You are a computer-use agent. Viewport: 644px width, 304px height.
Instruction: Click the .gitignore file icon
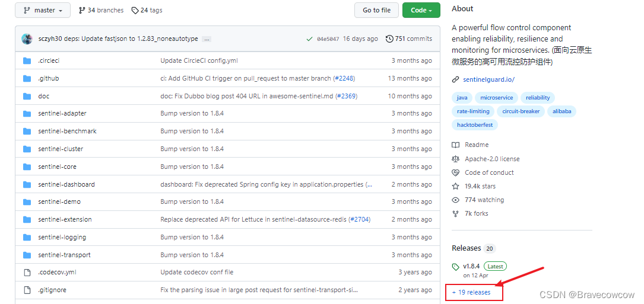(x=27, y=290)
